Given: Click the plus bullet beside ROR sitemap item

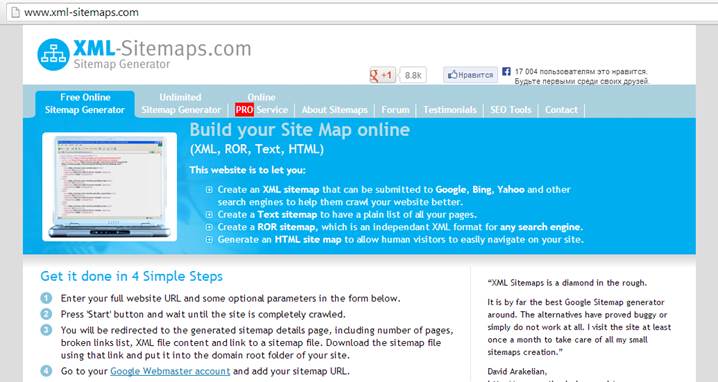Looking at the screenshot, I should pyautogui.click(x=209, y=227).
